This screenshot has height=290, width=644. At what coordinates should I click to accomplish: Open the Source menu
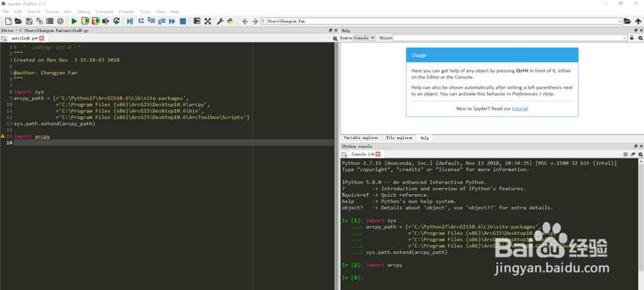52,12
